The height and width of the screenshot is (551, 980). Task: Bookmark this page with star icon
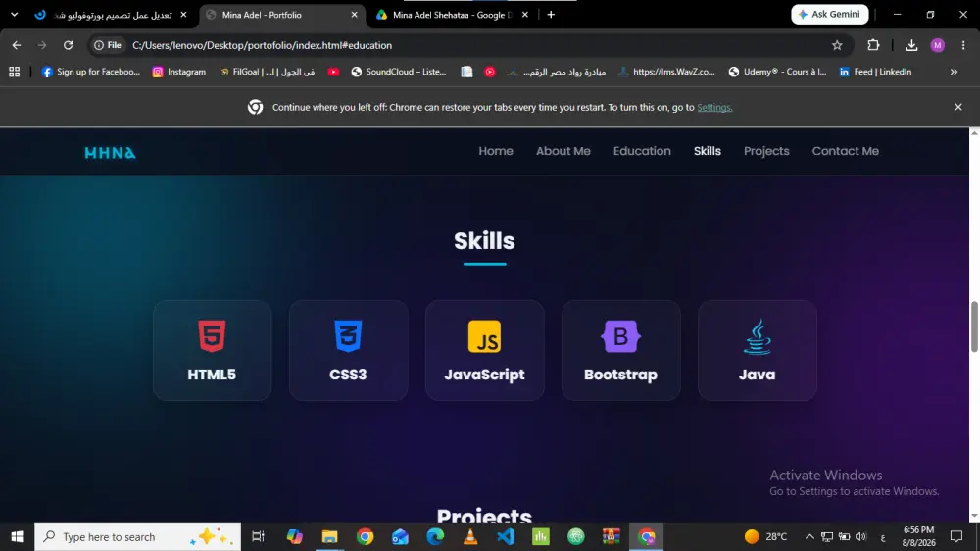(837, 45)
